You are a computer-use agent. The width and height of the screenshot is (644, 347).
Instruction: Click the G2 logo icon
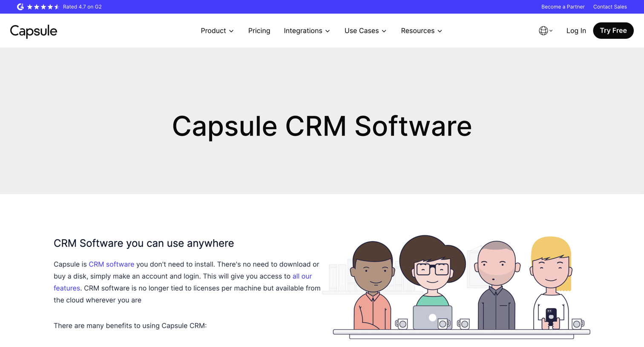click(20, 7)
